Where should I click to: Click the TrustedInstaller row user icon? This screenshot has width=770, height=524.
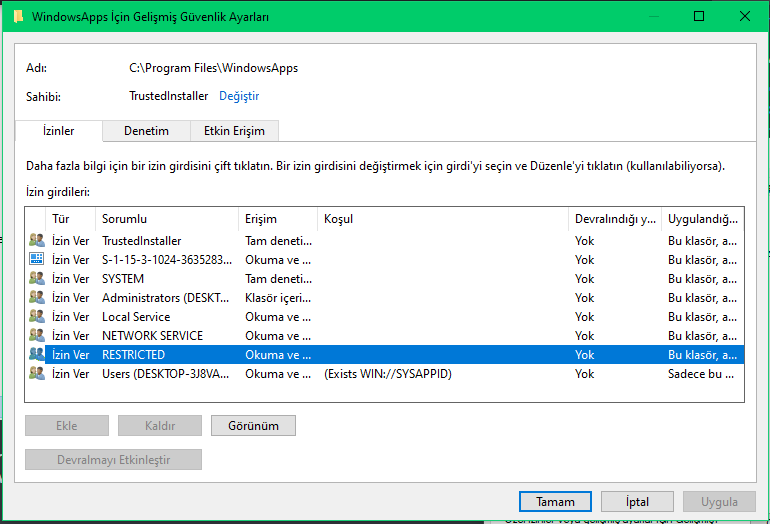coord(36,240)
